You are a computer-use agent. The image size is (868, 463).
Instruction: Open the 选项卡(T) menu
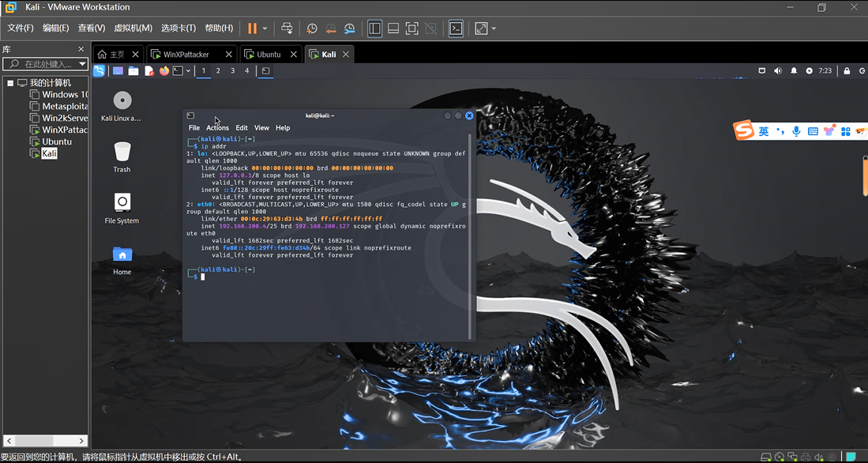pos(178,28)
